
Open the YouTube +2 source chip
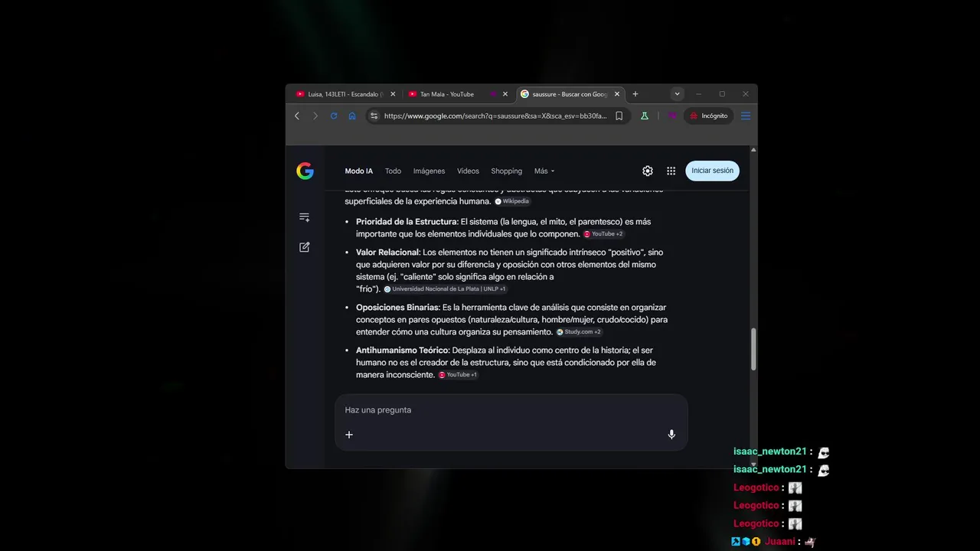pyautogui.click(x=604, y=234)
